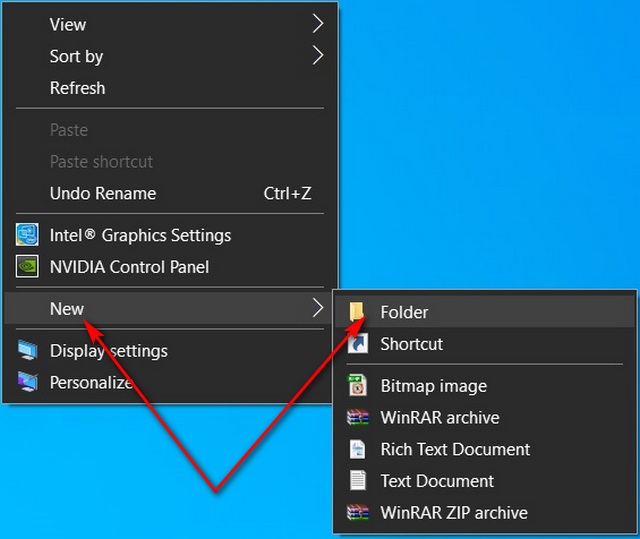
Task: Click the Shortcut arrow icon
Action: point(358,344)
